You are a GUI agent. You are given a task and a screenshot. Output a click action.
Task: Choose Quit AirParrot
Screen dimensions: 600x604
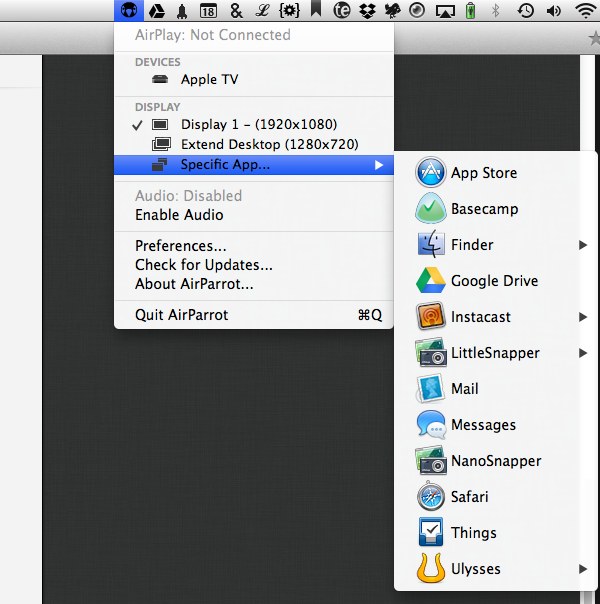pos(254,315)
